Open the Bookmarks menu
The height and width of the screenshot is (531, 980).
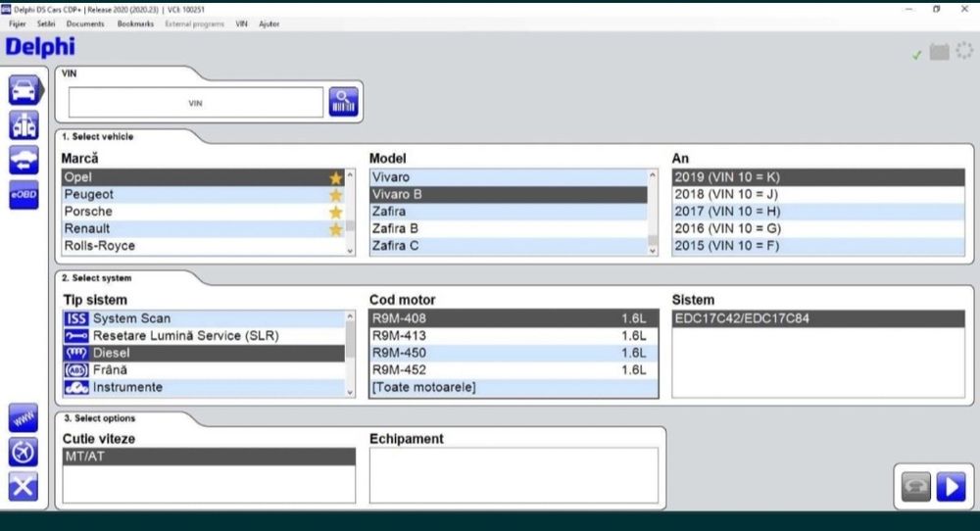(135, 24)
